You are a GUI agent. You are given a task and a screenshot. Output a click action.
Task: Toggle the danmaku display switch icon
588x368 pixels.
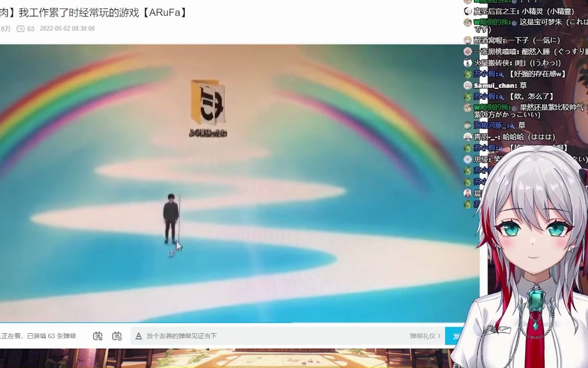coord(97,336)
